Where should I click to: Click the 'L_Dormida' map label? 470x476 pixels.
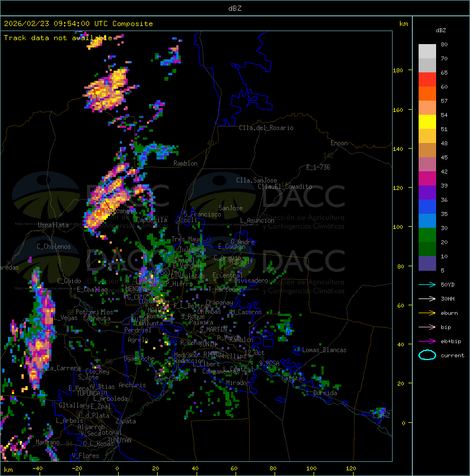pos(322,393)
